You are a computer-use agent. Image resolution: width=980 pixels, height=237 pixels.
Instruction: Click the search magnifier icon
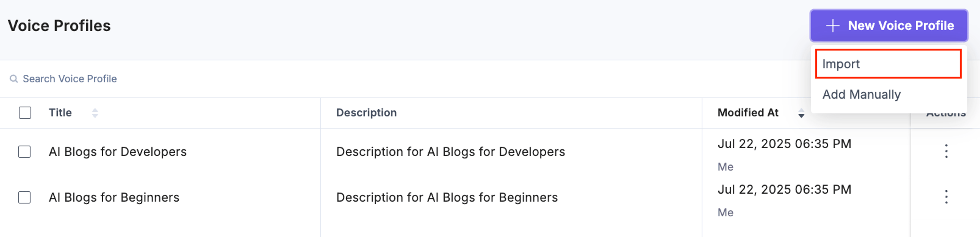tap(14, 79)
